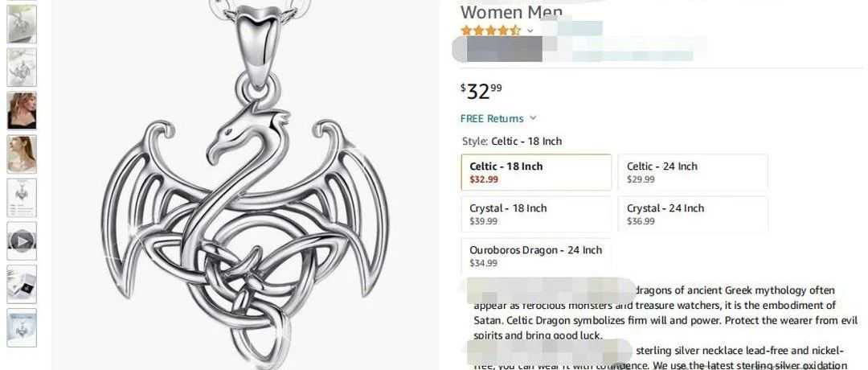
Task: View the first product thumbnail
Action: point(23,24)
